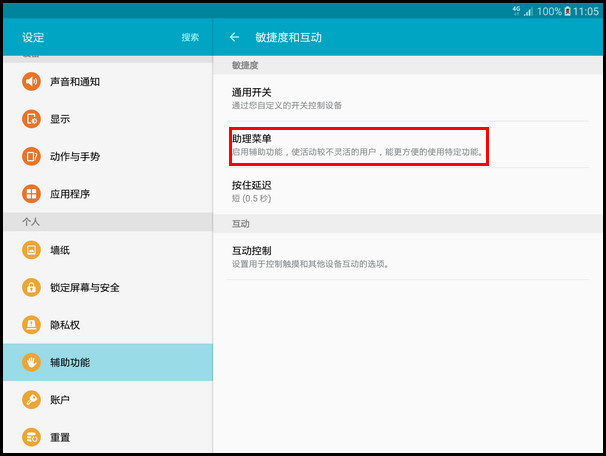Open the 通用开关 option
The image size is (606, 456).
(408, 98)
